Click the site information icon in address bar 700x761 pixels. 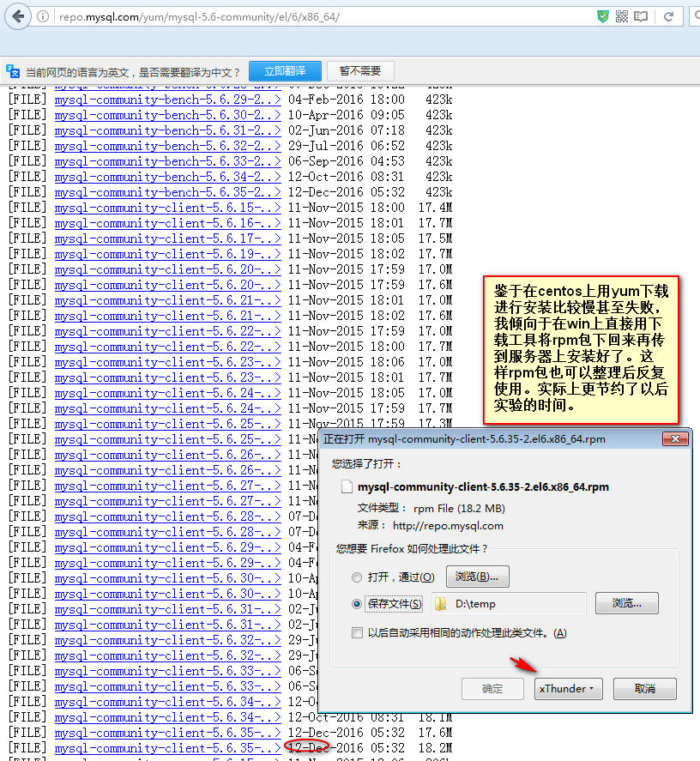(43, 16)
